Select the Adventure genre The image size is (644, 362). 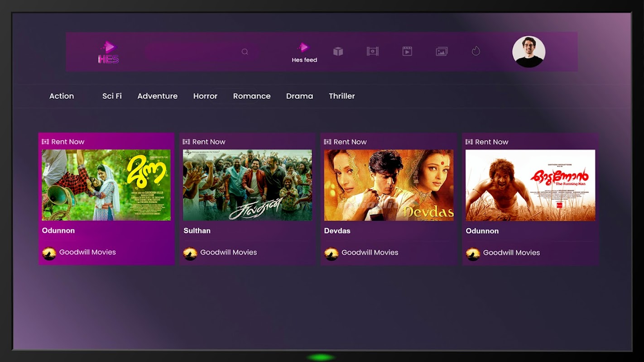[158, 96]
